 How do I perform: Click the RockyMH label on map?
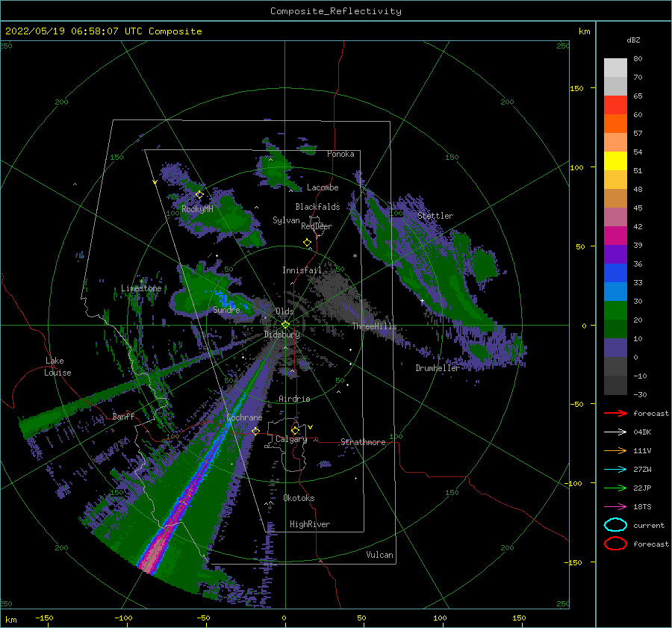click(197, 209)
